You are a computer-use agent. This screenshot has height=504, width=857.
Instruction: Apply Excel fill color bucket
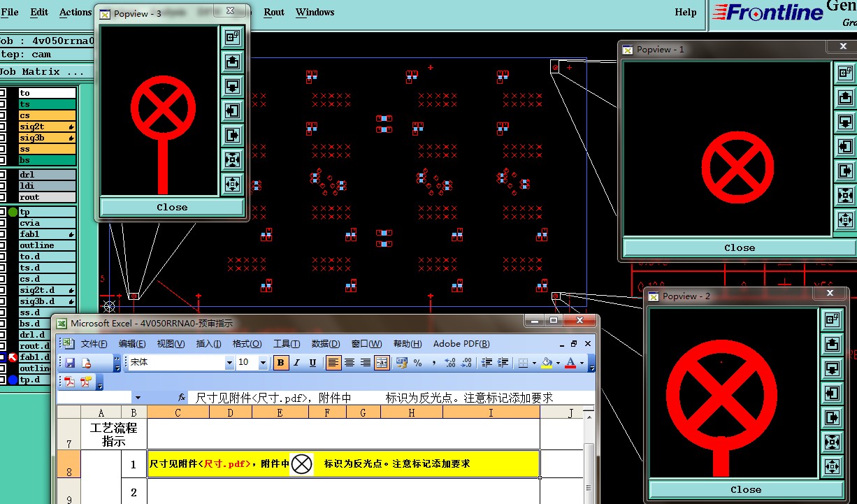click(x=547, y=363)
